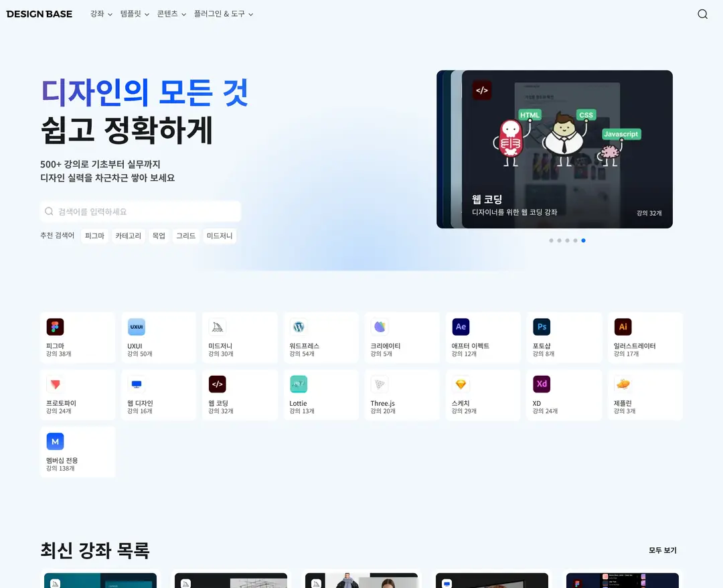Open the 피그마 Figma icon category
The height and width of the screenshot is (588, 723).
coord(55,327)
